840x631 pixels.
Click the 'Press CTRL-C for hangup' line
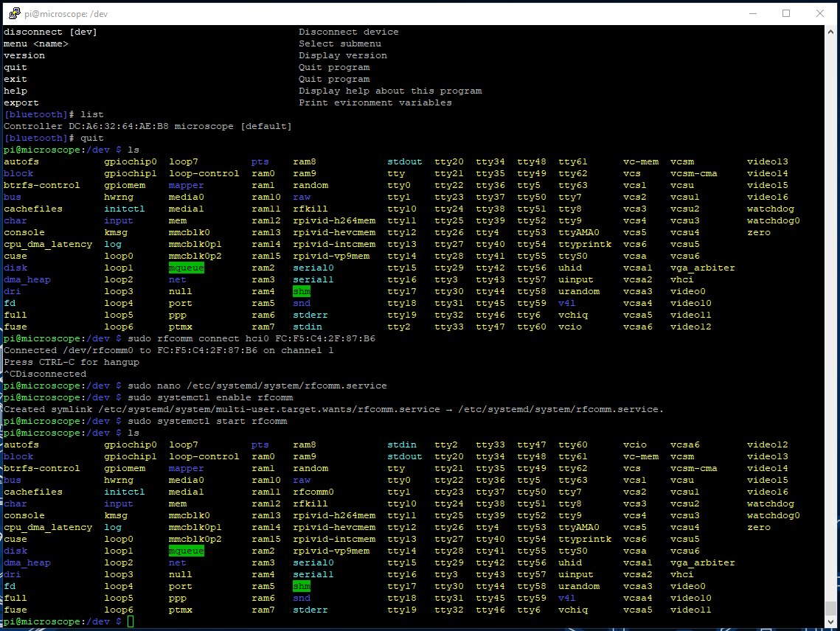72,362
